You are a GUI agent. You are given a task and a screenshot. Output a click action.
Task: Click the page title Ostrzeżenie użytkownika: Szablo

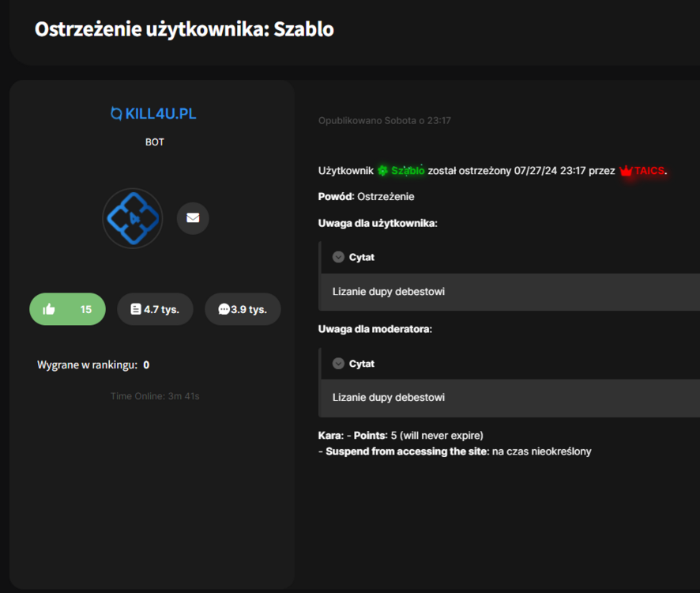[x=184, y=30]
